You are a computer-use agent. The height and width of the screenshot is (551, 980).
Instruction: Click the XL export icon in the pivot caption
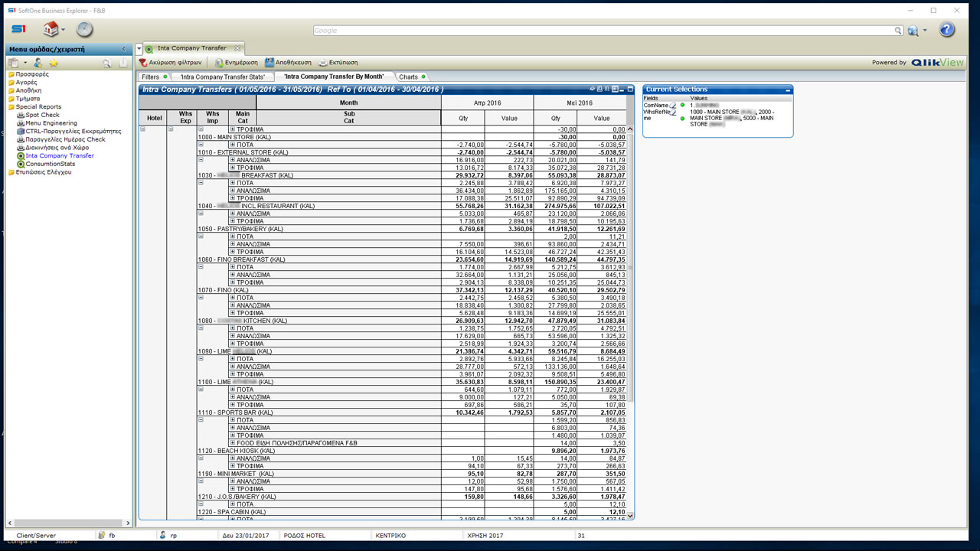click(x=607, y=90)
